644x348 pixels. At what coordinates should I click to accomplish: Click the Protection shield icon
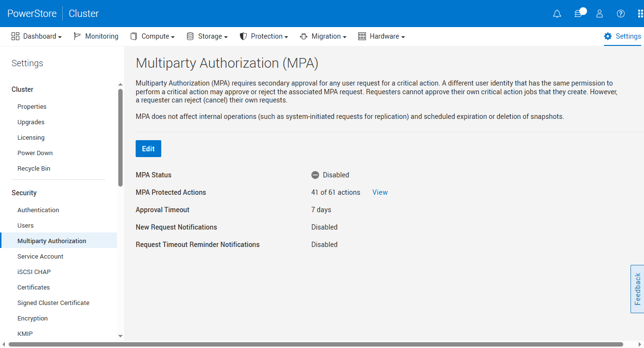tap(243, 36)
